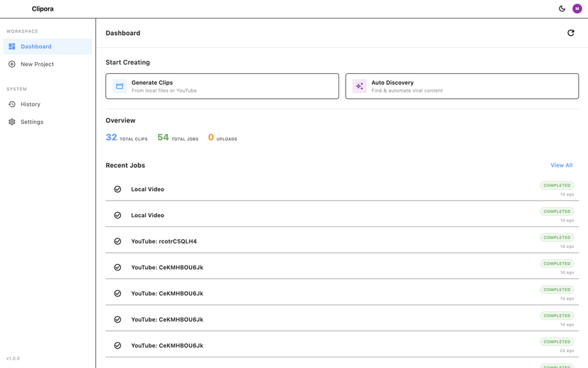Screen dimensions: 588x368
Task: Click the Clipora app title
Action: (43, 9)
